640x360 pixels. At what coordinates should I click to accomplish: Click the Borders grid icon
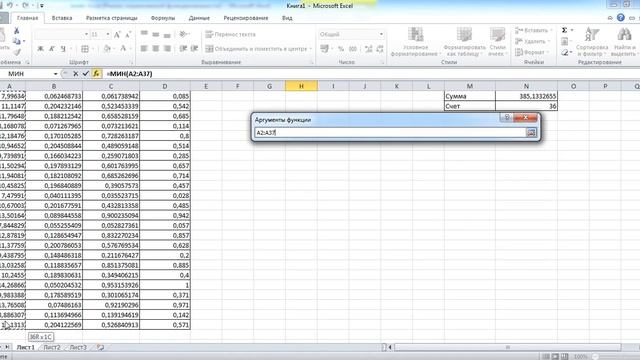pos(85,49)
